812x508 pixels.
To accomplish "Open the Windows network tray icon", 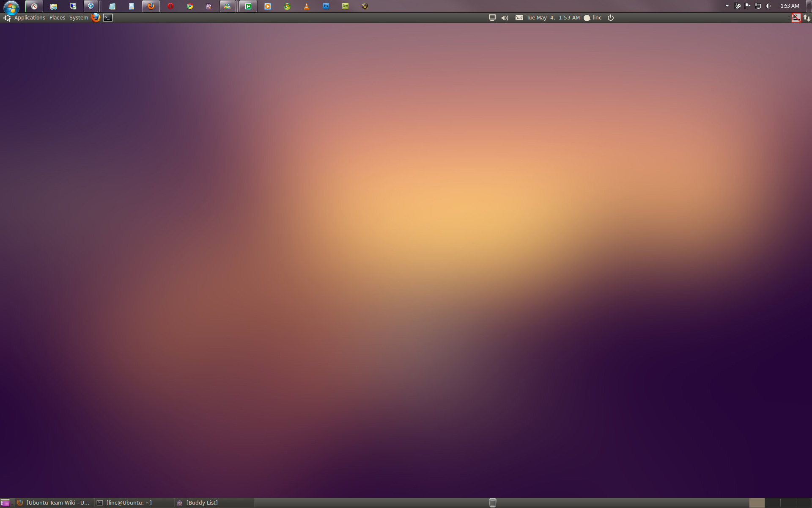I will (758, 6).
